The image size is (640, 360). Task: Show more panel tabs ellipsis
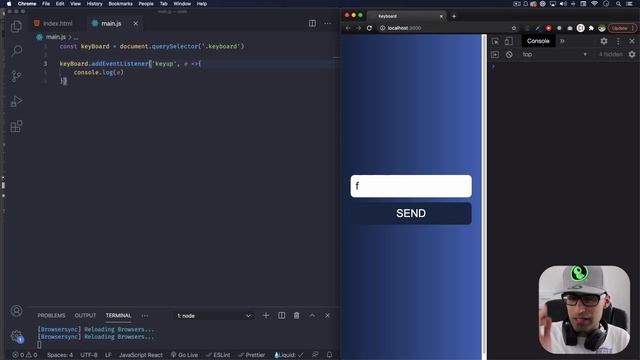[x=145, y=316]
